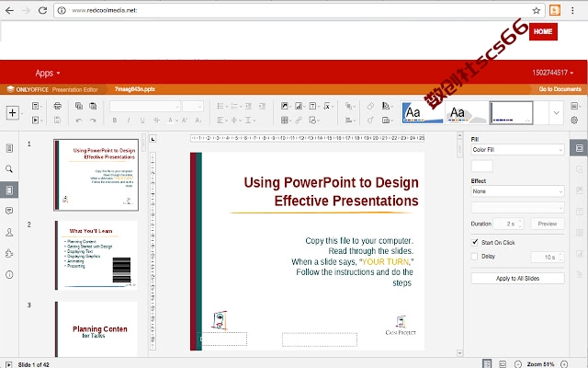Click the Save icon in the toolbar

(57, 121)
